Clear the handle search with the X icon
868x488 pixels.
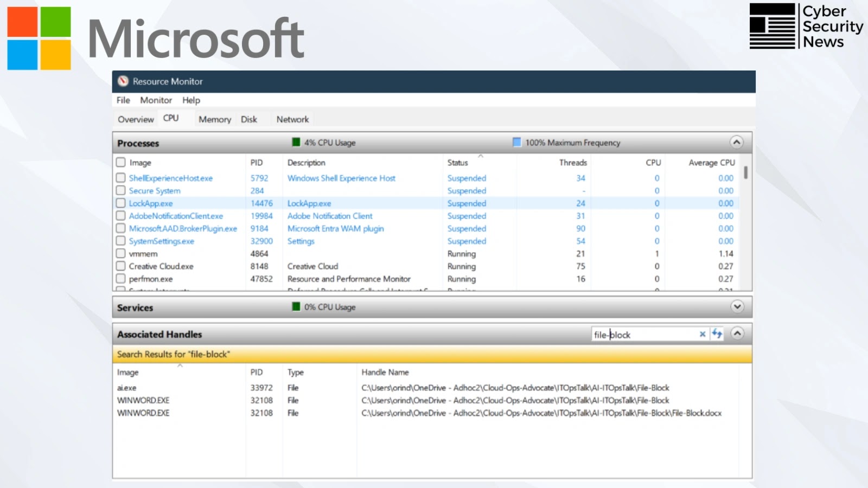pos(703,334)
